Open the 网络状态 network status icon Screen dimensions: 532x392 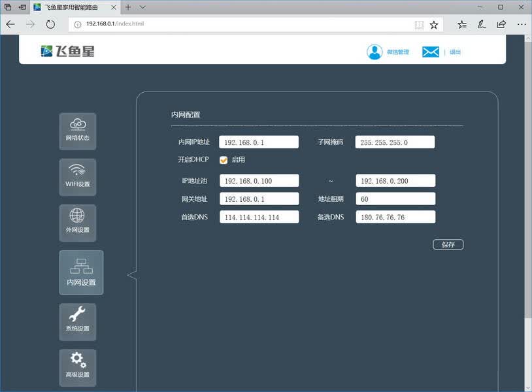pyautogui.click(x=78, y=131)
